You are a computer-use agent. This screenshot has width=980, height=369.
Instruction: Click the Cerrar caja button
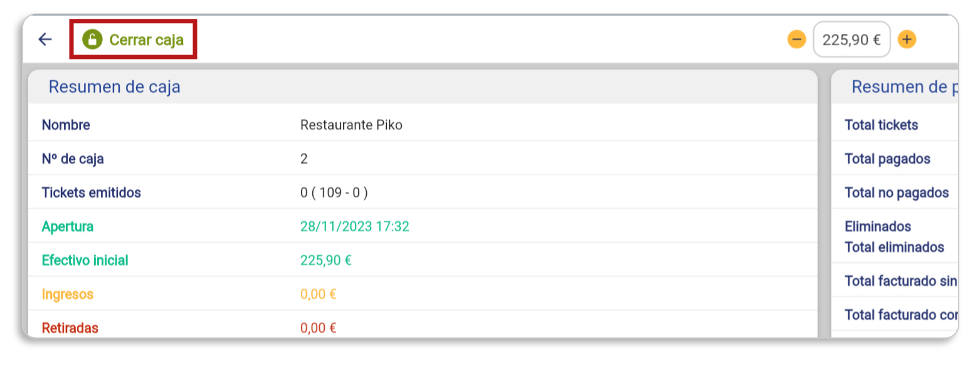tap(133, 39)
